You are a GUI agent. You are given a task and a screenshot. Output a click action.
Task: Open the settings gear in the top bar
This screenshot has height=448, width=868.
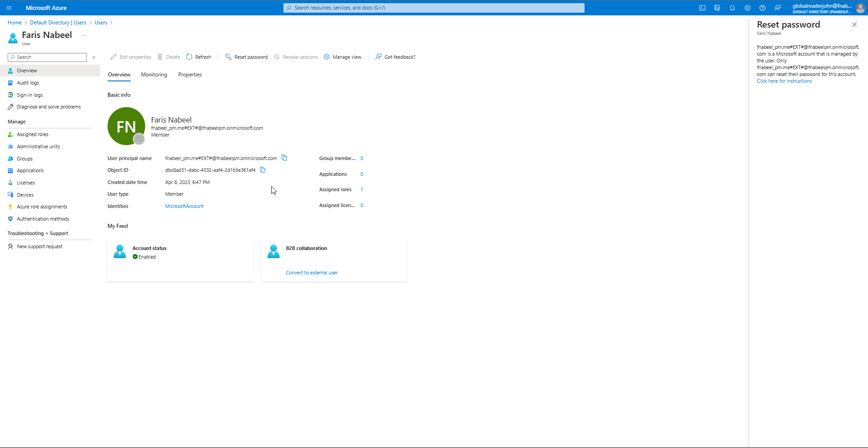(x=747, y=8)
